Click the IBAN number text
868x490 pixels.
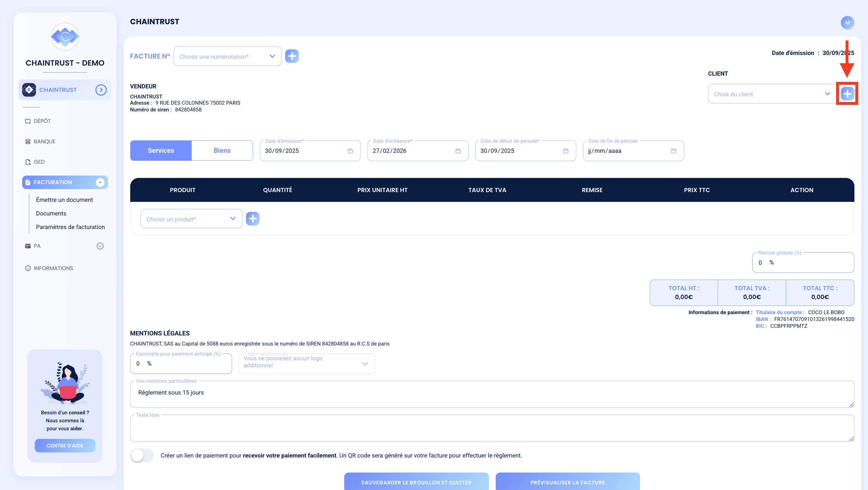point(814,319)
